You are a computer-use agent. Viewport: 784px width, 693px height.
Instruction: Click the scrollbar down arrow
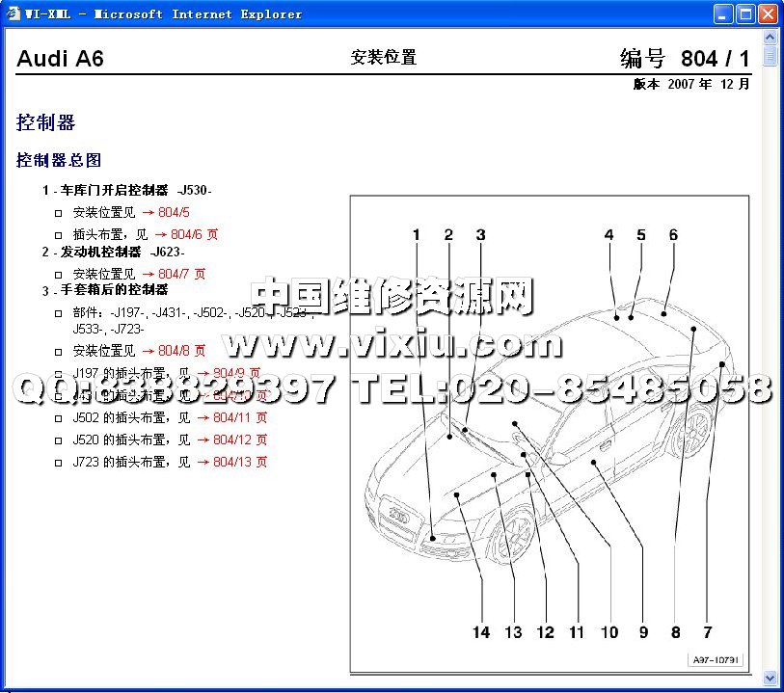pos(770,678)
